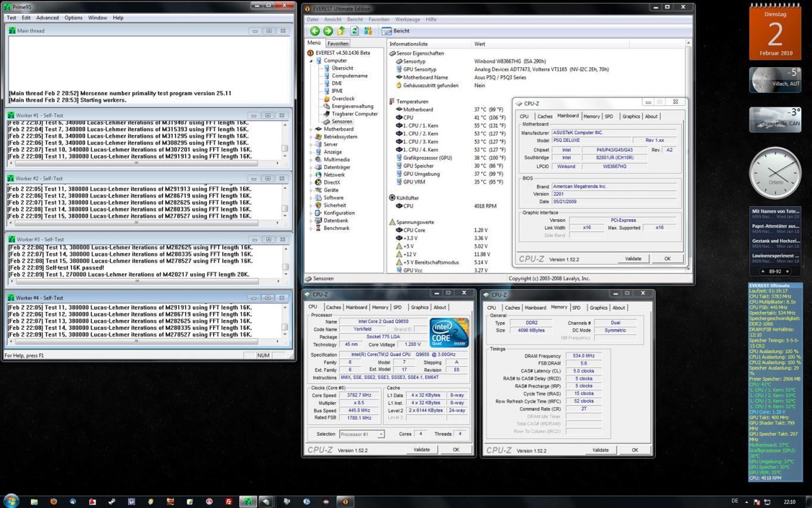Click the Datenbank icon in the tree
Image resolution: width=812 pixels, height=508 pixels.
pos(318,220)
